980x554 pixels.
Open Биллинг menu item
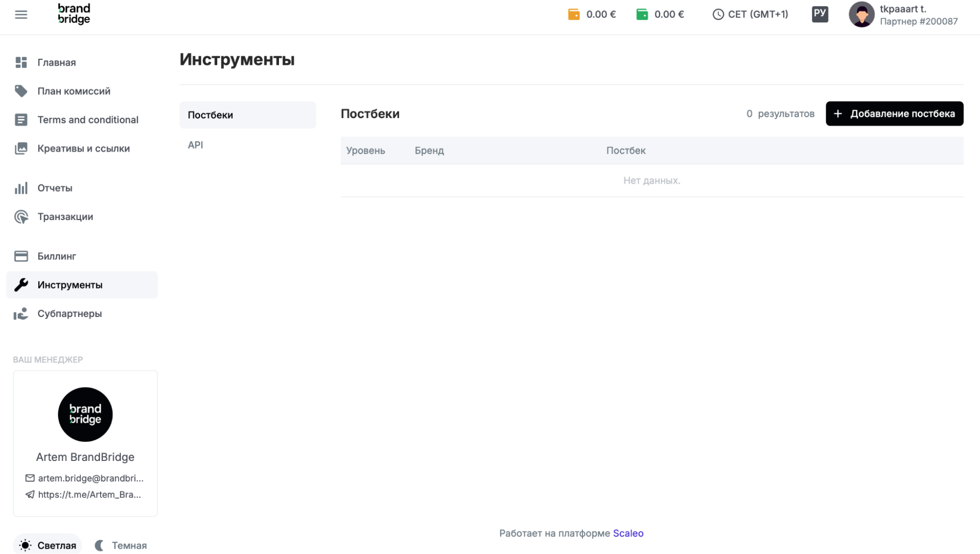point(82,256)
